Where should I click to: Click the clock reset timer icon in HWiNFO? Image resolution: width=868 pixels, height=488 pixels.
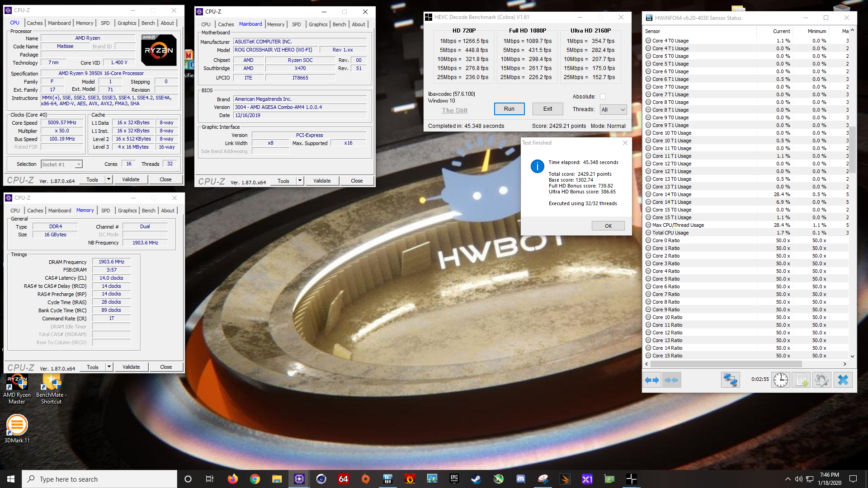point(780,380)
